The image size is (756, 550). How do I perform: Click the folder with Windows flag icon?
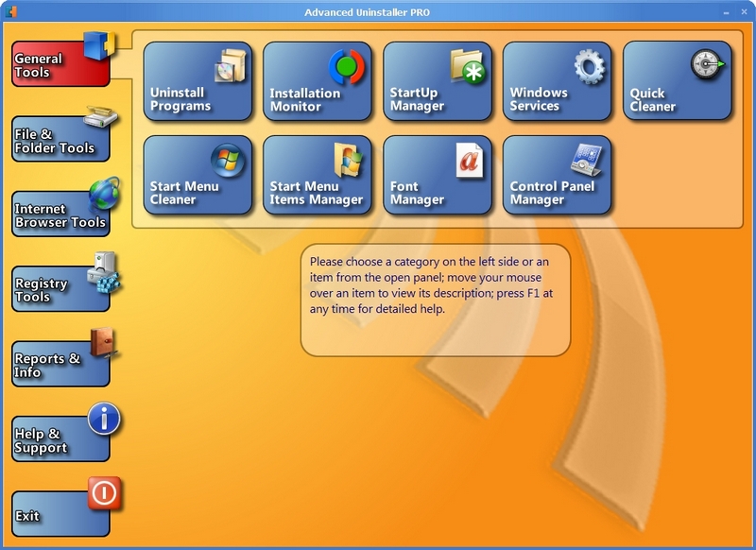[348, 160]
